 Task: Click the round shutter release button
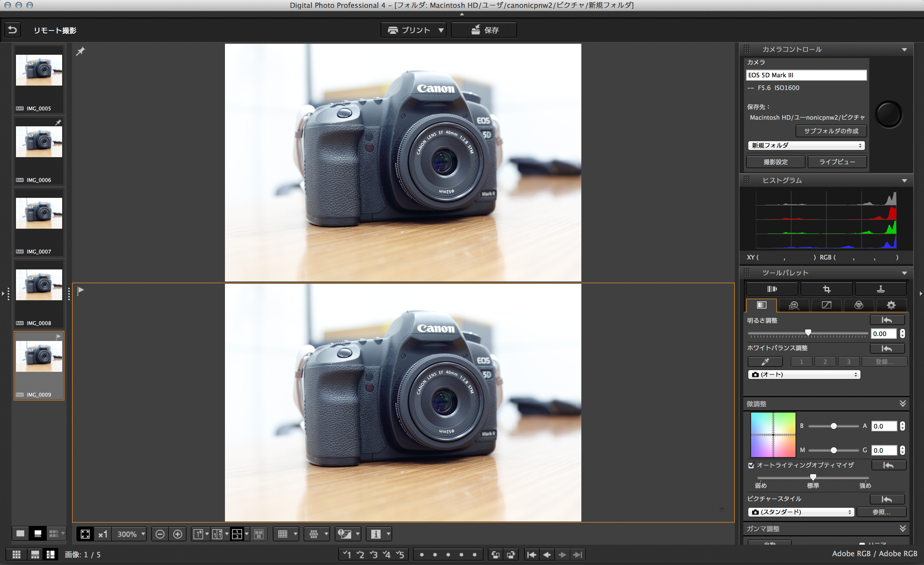888,114
